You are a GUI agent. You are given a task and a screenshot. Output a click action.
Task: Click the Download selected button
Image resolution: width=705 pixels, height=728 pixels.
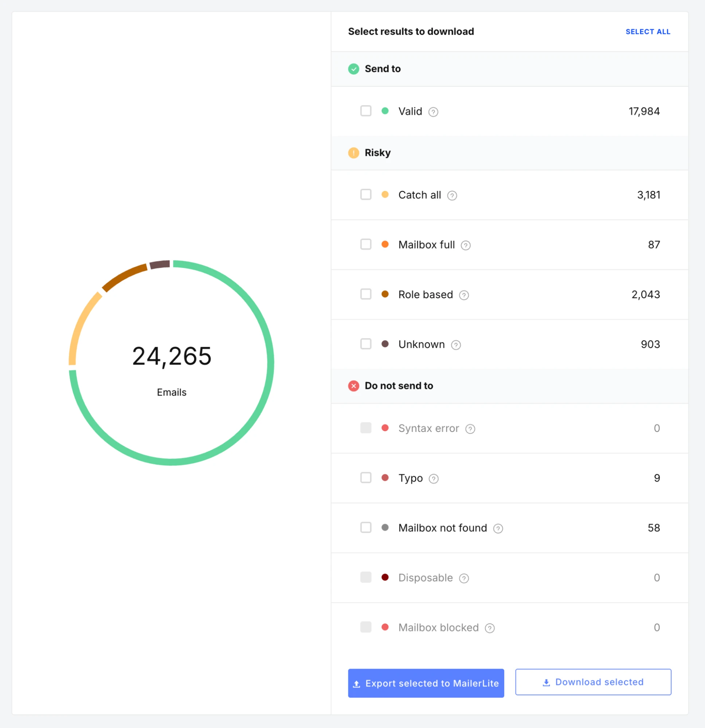[593, 682]
